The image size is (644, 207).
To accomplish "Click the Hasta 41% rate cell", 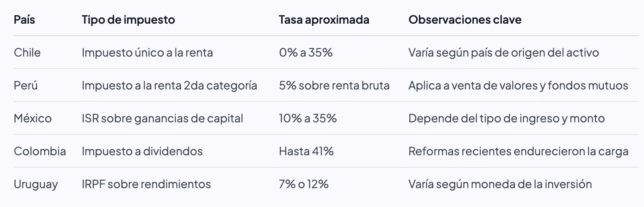I will (x=306, y=151).
